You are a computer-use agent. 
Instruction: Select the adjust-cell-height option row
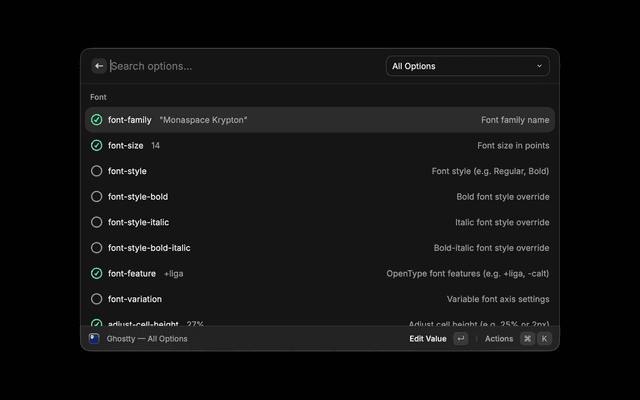(x=320, y=323)
